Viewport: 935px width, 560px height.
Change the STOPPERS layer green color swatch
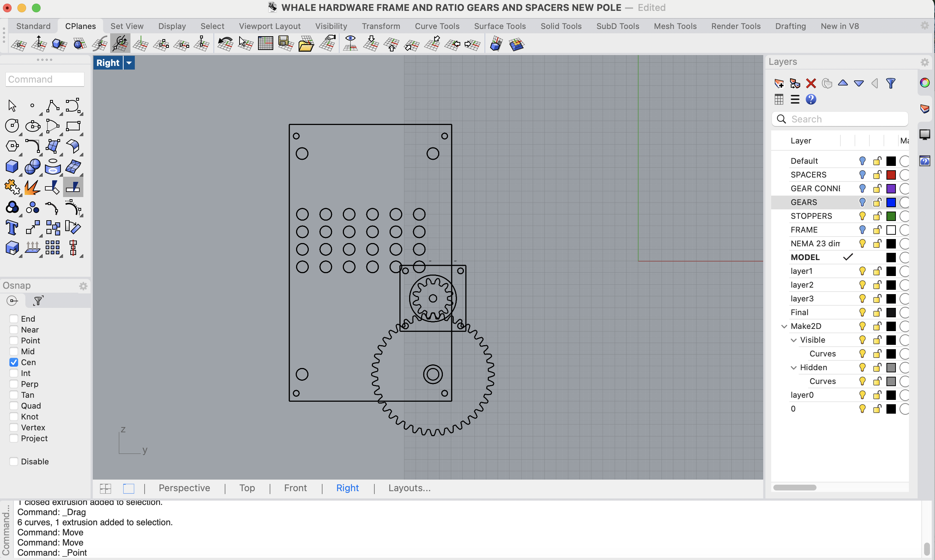pyautogui.click(x=890, y=216)
